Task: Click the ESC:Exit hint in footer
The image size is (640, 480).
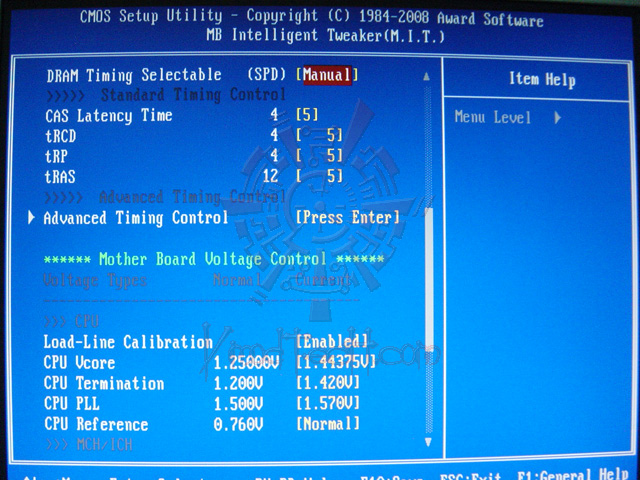Action: coord(471,476)
